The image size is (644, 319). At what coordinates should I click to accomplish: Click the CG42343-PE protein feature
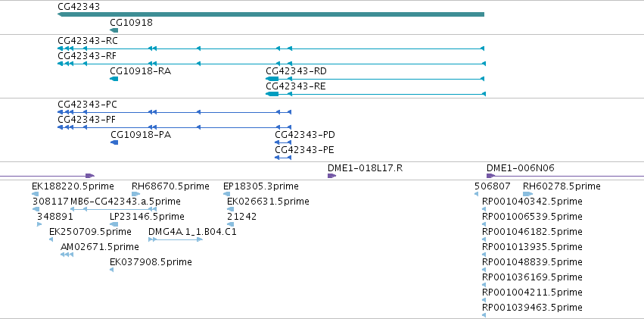click(x=283, y=158)
